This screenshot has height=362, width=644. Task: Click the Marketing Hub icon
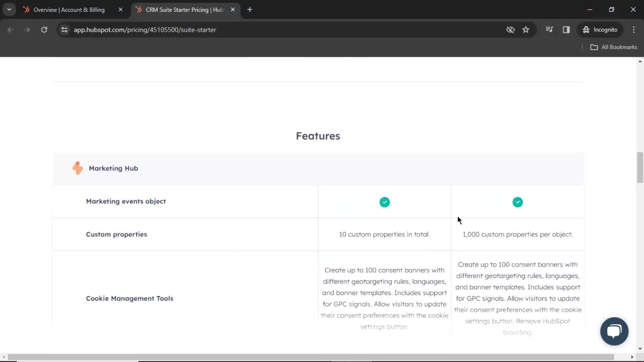click(77, 168)
